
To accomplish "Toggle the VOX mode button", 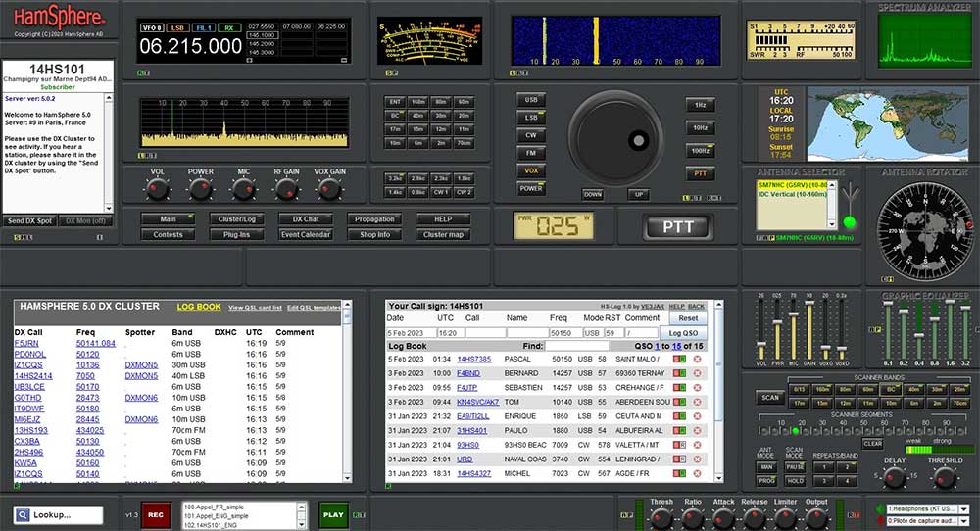I will 532,170.
